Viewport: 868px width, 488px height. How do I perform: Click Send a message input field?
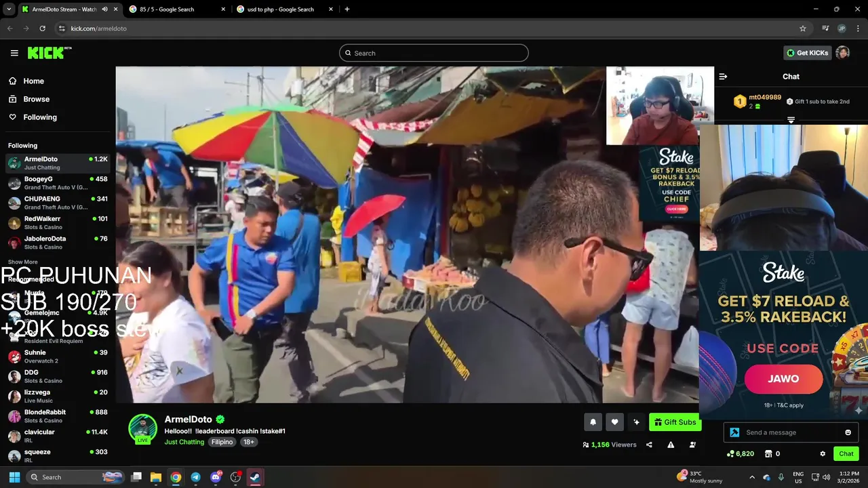[x=791, y=432]
